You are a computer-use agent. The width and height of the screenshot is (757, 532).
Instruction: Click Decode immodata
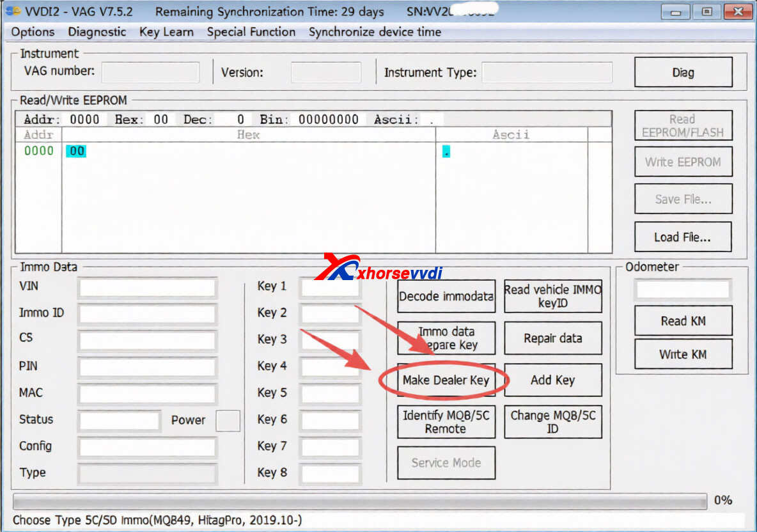pyautogui.click(x=446, y=296)
